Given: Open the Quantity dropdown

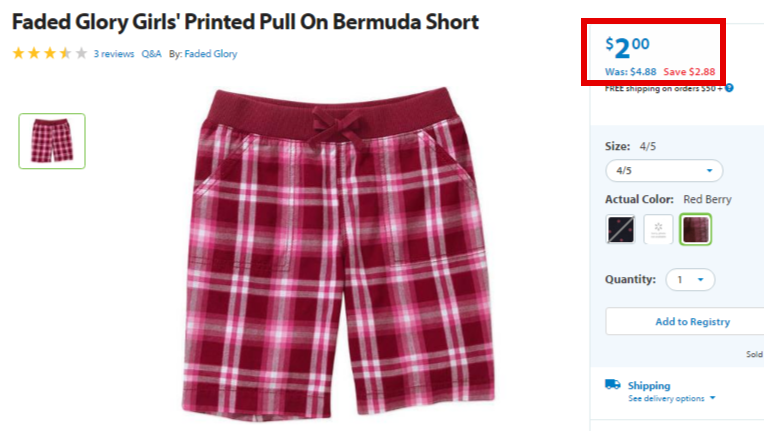Looking at the screenshot, I should tap(690, 280).
